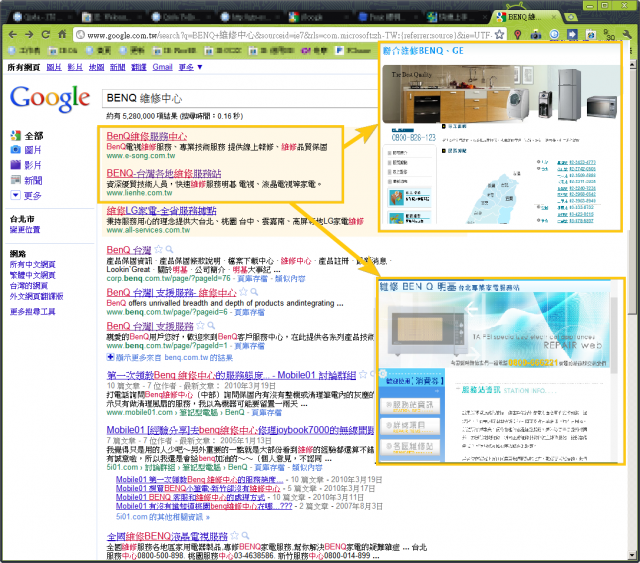This screenshot has width=640, height=563.
Task: Open 新聞 in the top navigation bar
Action: coord(118,67)
